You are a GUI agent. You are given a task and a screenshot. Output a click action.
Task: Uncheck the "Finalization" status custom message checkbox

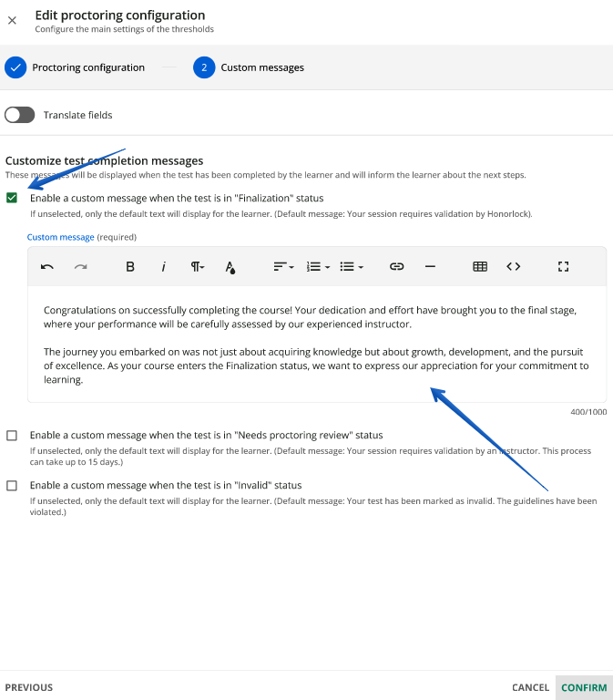(x=12, y=198)
